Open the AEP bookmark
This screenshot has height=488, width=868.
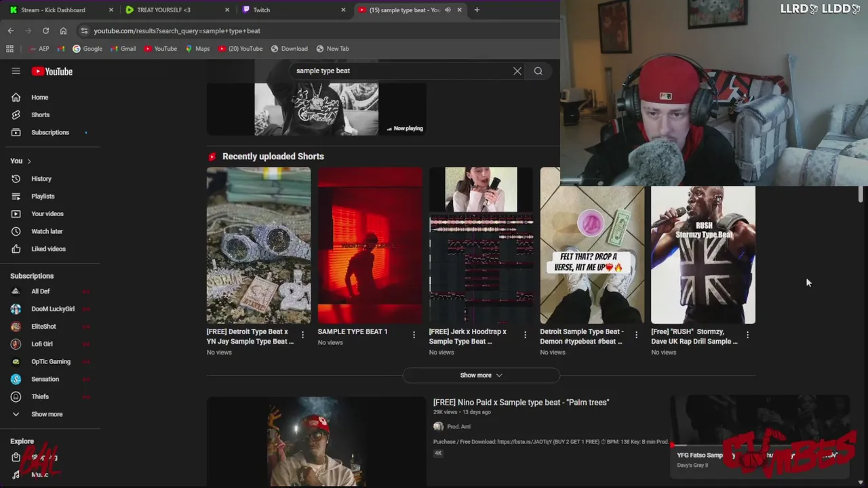[x=39, y=49]
